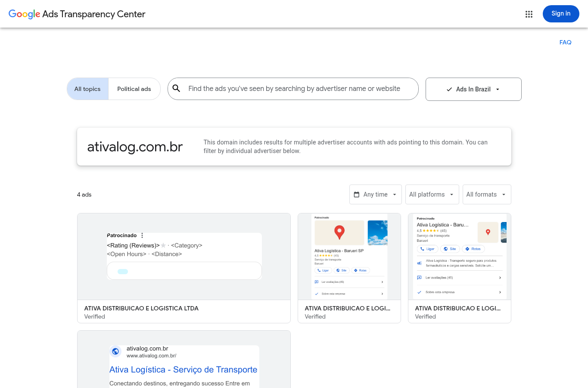Click the calendar icon beside Any time
588x388 pixels.
(357, 194)
